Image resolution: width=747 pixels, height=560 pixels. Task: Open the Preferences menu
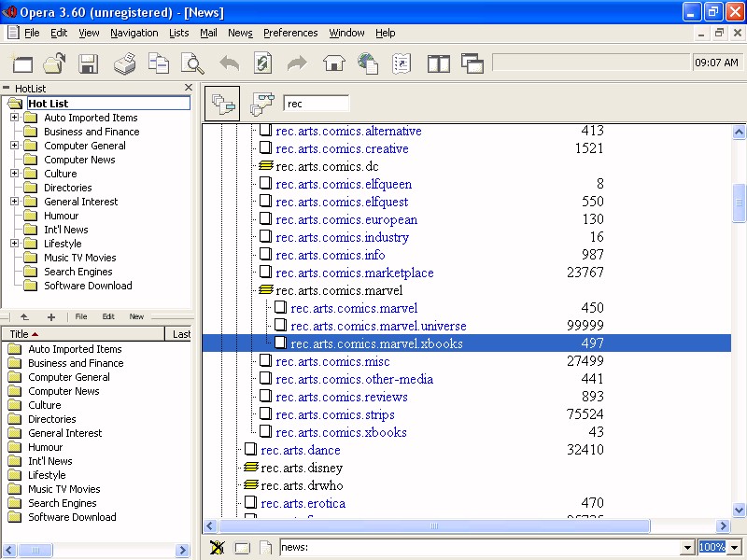tap(290, 33)
